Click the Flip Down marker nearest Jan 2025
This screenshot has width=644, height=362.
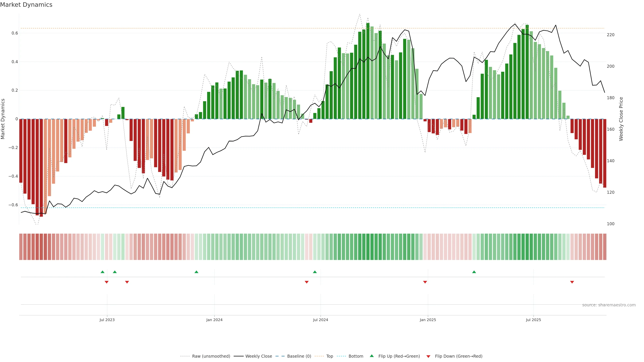click(425, 282)
